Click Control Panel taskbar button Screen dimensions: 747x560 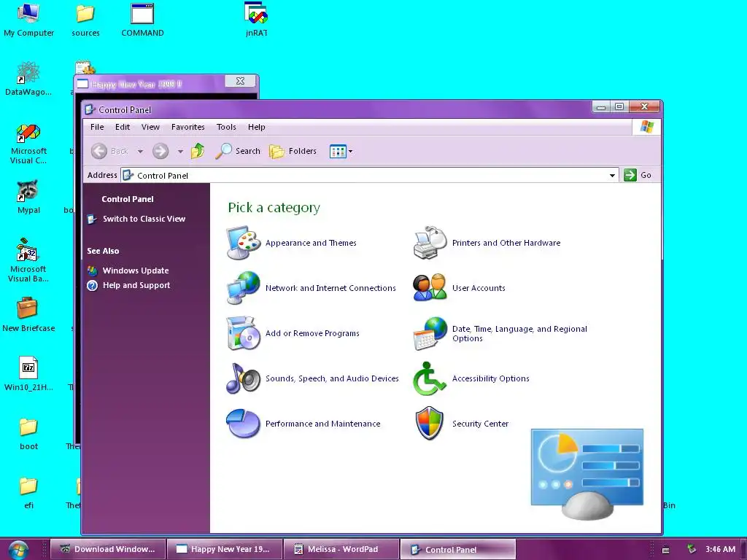tap(458, 549)
